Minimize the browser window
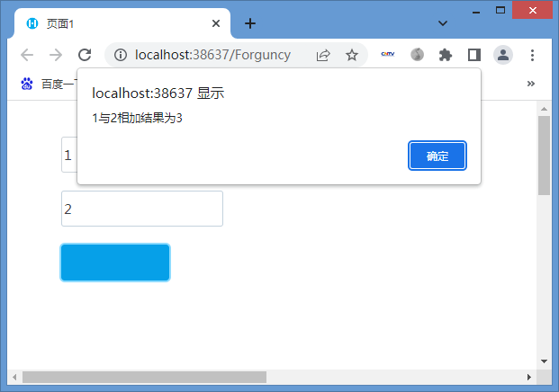This screenshot has height=392, width=559. point(476,12)
